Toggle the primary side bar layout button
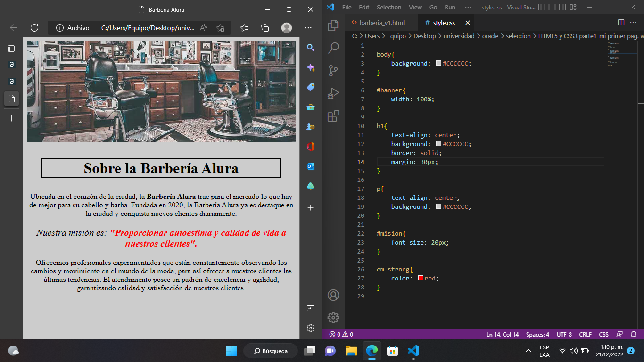The width and height of the screenshot is (644, 362). coord(541,7)
